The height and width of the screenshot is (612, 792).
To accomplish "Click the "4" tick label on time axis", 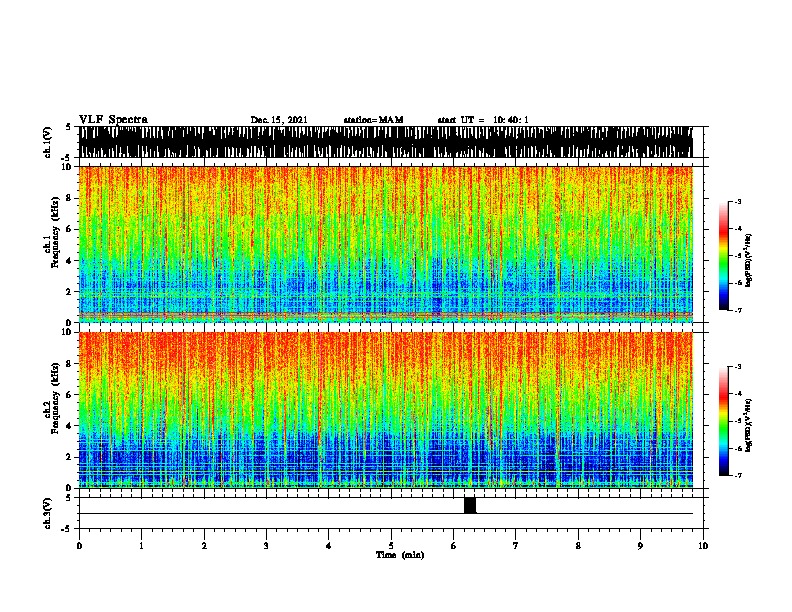I will pyautogui.click(x=329, y=546).
